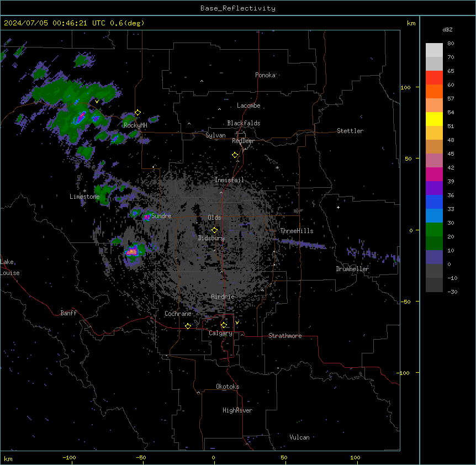Click the ThreeHills town label
Image resolution: width=476 pixels, height=465 pixels.
297,231
